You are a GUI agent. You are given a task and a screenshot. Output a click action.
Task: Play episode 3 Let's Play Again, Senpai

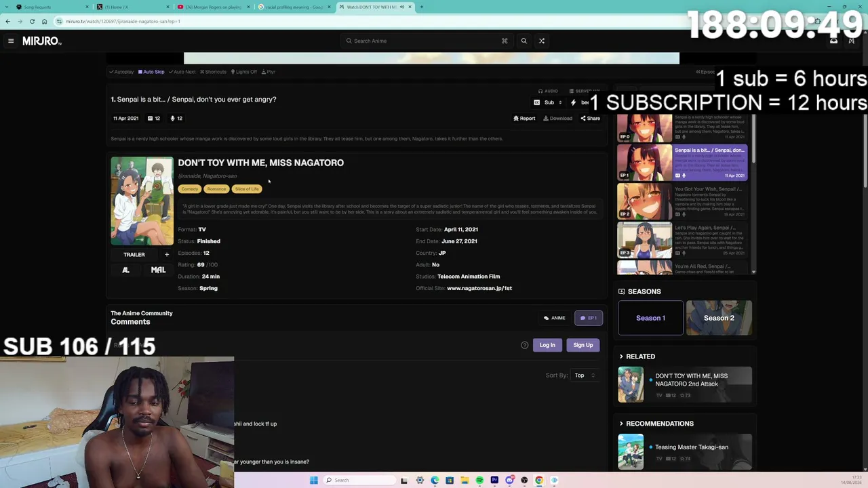682,241
